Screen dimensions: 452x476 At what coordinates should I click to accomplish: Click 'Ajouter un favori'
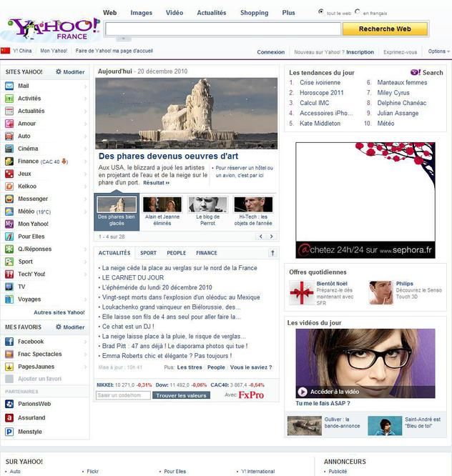click(39, 379)
